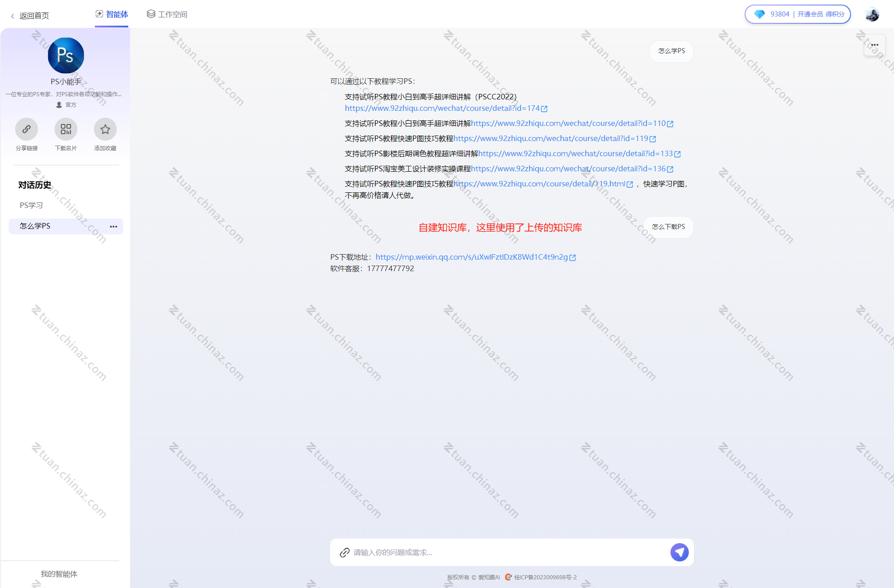Click the external-link icon after weixin URL
Viewport: 894px width, 588px height.
pyautogui.click(x=572, y=258)
